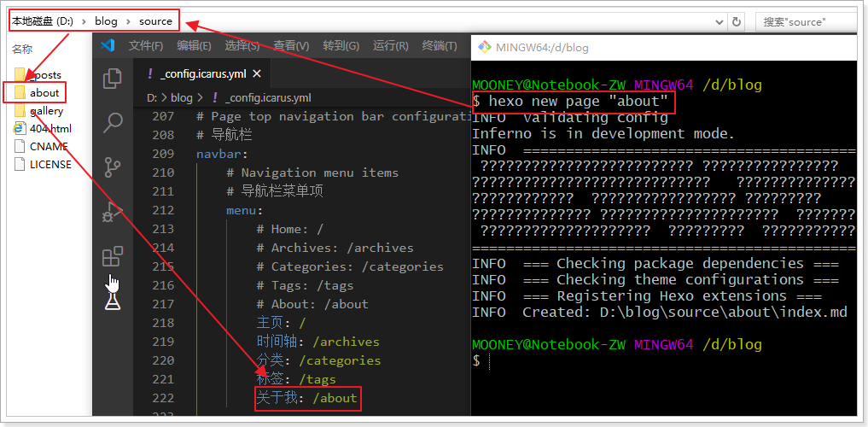Open the Testing flask icon
Screen dimensions: 868x427
tap(113, 301)
